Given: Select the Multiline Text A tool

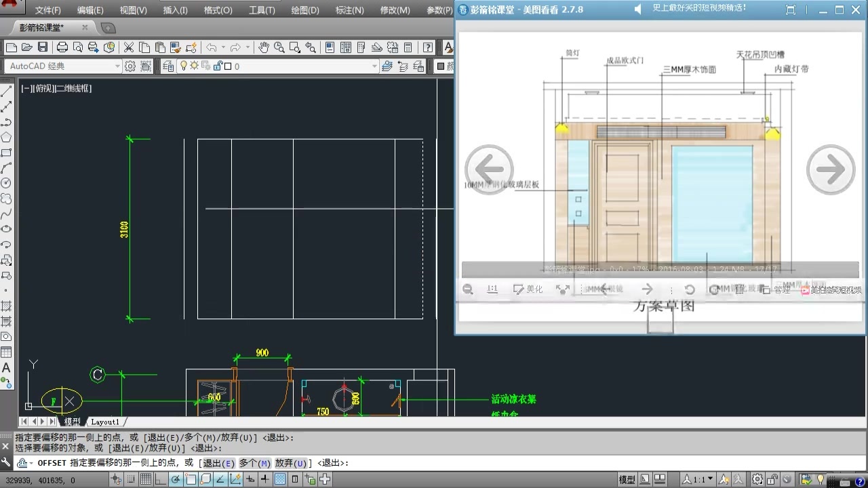Looking at the screenshot, I should coord(6,367).
